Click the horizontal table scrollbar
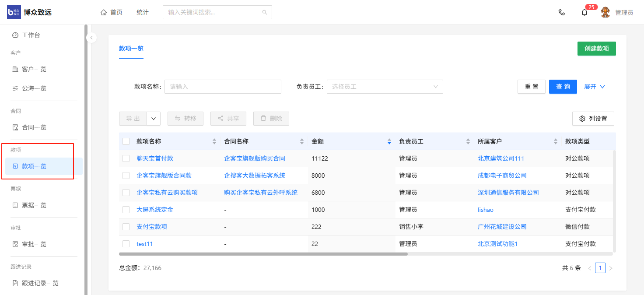 [x=263, y=254]
